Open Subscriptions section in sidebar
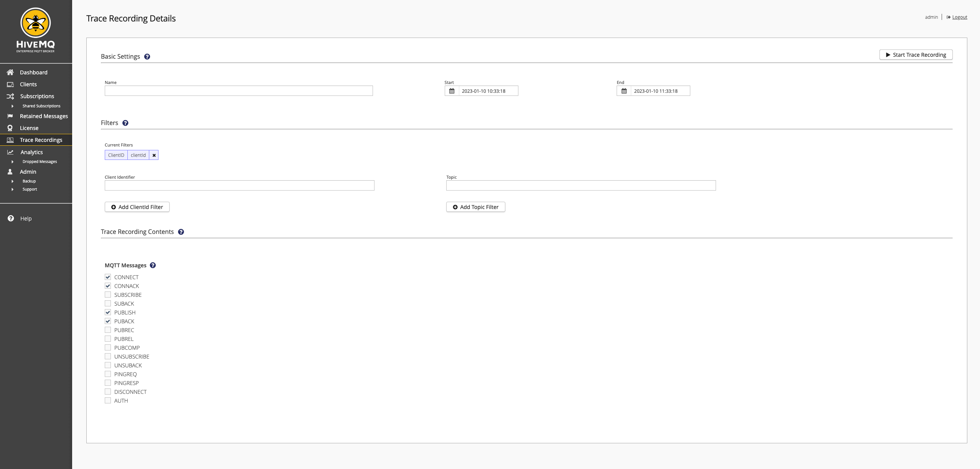The height and width of the screenshot is (469, 980). pyautogui.click(x=37, y=96)
